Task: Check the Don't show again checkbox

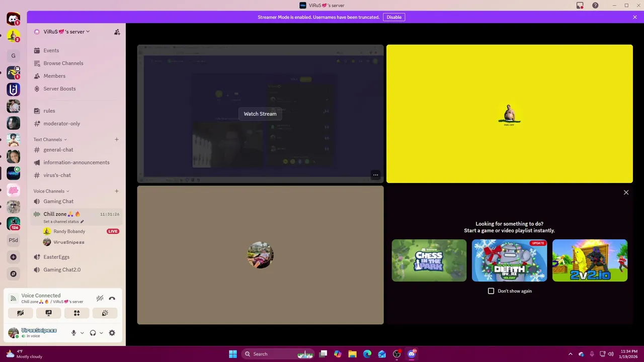Action: coord(491,291)
